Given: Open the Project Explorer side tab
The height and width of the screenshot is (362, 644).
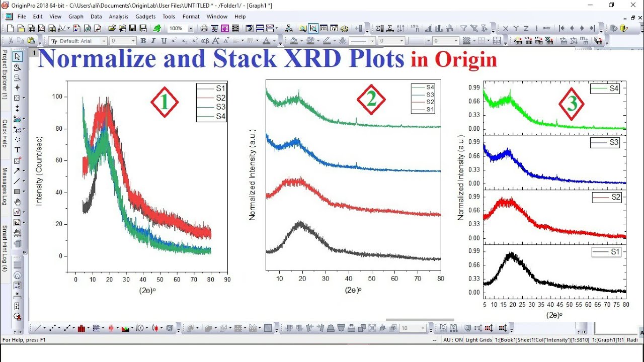Looking at the screenshot, I should (5, 74).
